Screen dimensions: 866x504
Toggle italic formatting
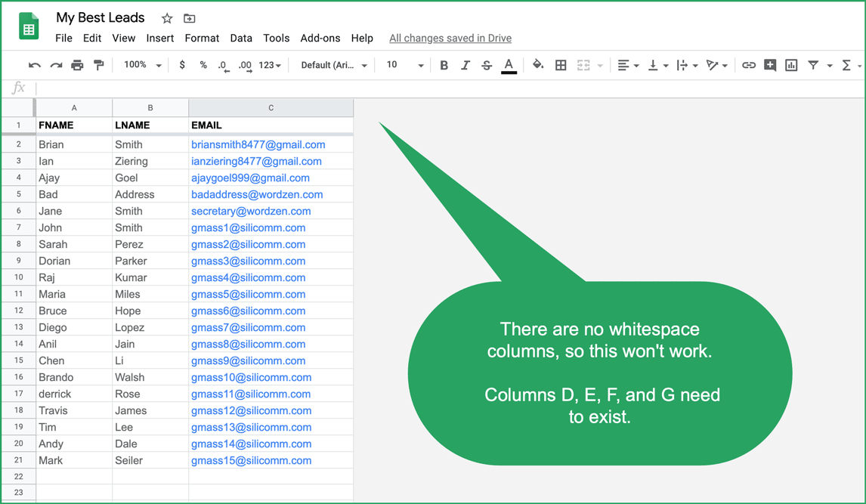click(465, 66)
